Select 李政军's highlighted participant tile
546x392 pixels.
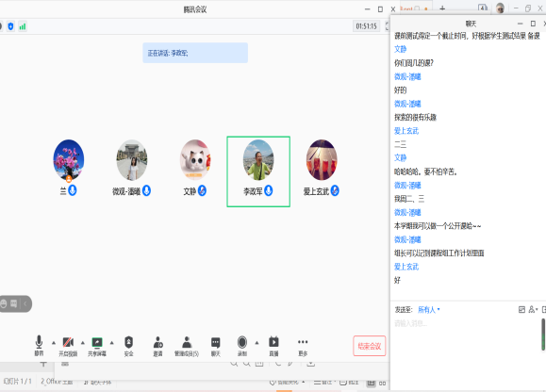tap(258, 171)
